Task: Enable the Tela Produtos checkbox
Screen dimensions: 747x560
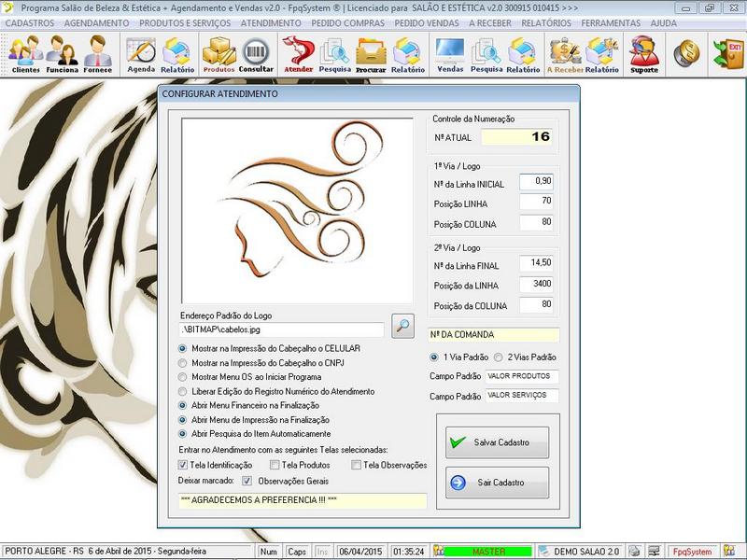Action: pos(275,465)
